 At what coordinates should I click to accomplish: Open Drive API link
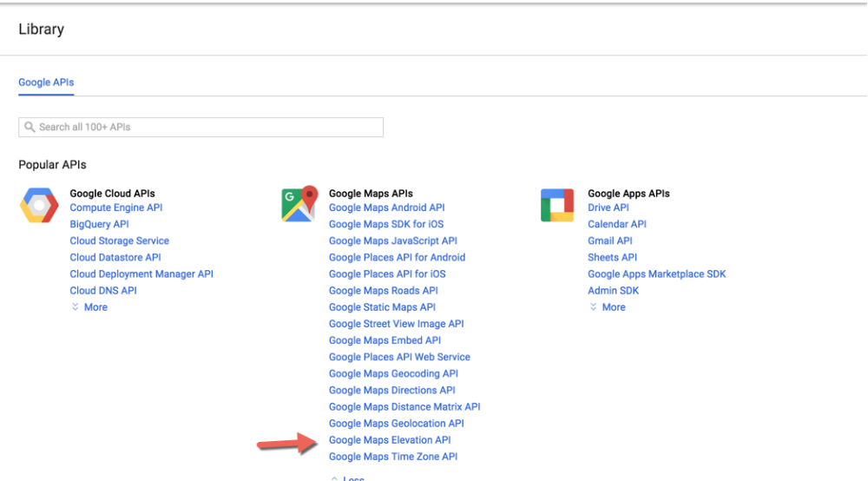pos(608,208)
